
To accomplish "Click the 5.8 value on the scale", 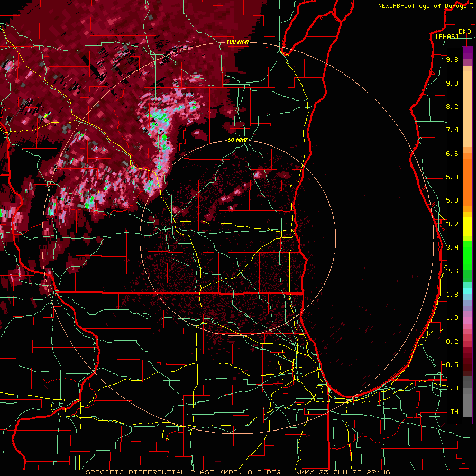I will coord(452,177).
